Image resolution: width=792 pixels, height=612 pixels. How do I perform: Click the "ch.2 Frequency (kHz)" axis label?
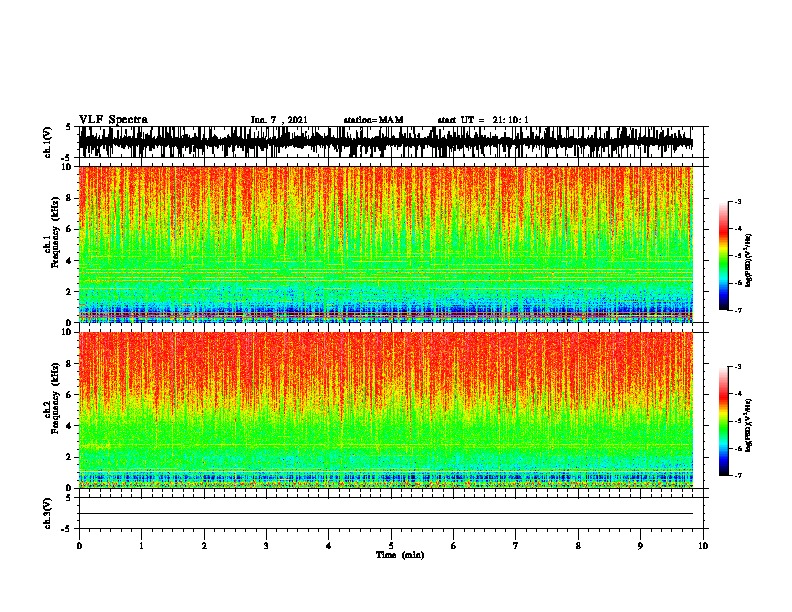coord(52,398)
